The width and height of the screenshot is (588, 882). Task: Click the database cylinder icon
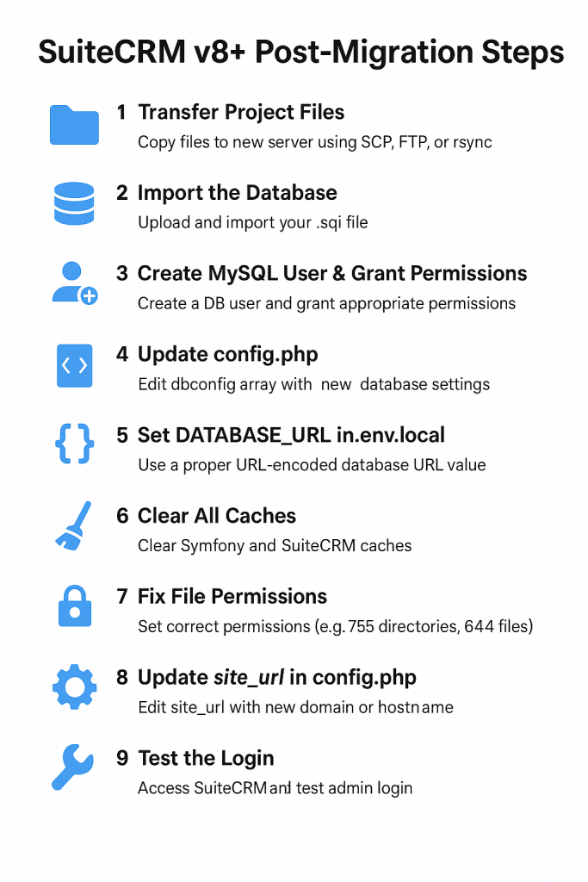74,203
